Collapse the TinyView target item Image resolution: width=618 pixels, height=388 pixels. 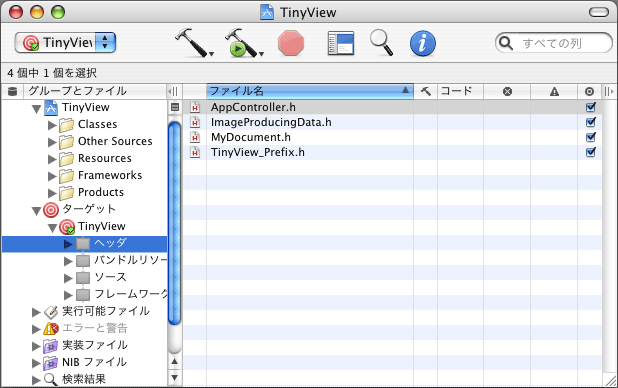click(x=52, y=228)
